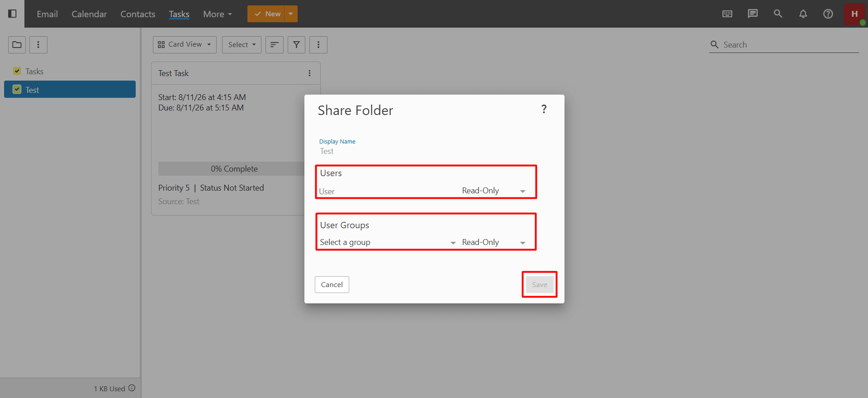Viewport: 868px width, 398px height.
Task: Click the 'Priority 5' text
Action: [x=174, y=188]
